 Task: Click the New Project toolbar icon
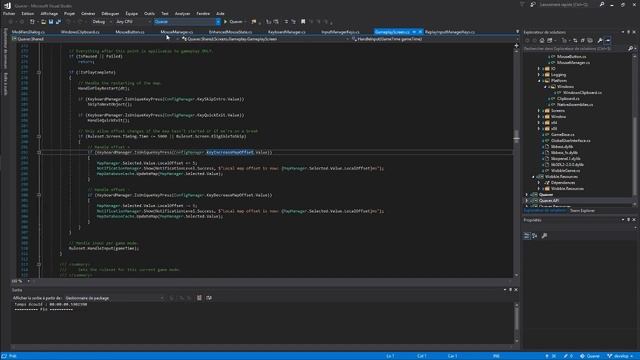point(33,22)
